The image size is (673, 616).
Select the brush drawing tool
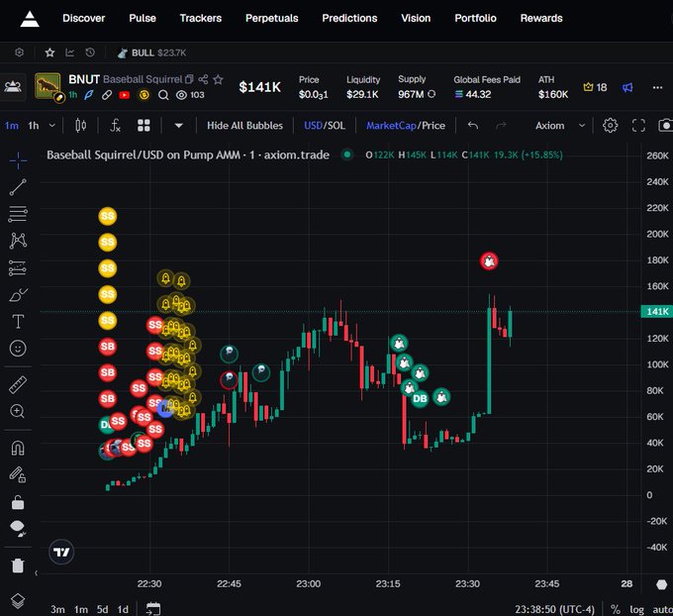pos(18,295)
